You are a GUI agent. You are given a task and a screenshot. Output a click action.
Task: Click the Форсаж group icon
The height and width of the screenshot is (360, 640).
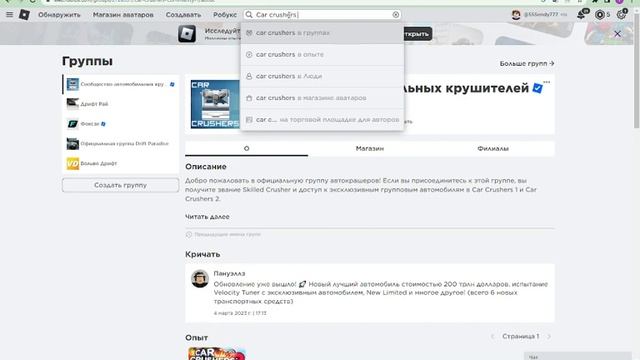[x=73, y=124]
